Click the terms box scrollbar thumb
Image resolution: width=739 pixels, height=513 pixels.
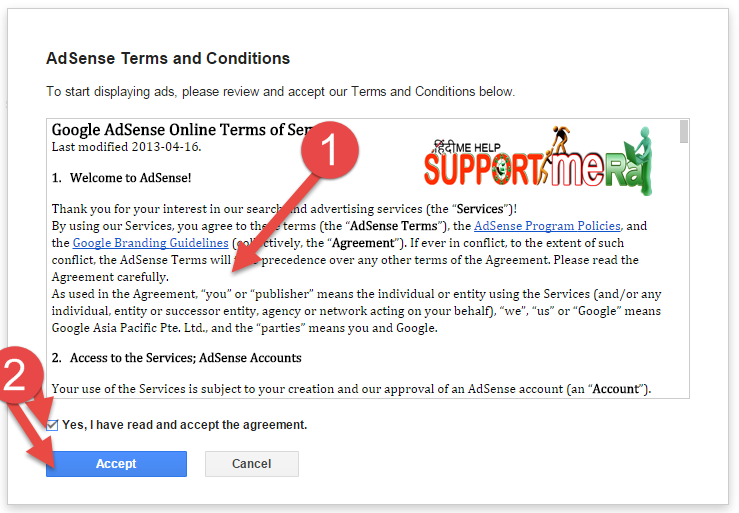684,131
